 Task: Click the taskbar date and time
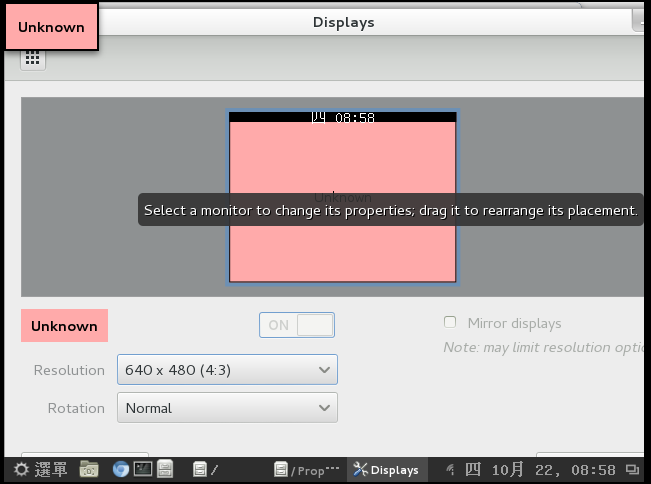(x=540, y=470)
